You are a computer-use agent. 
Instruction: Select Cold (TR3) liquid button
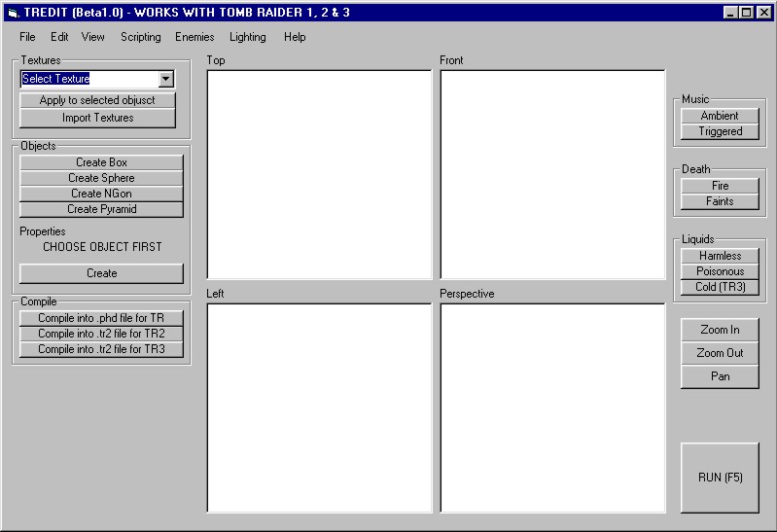click(x=720, y=287)
